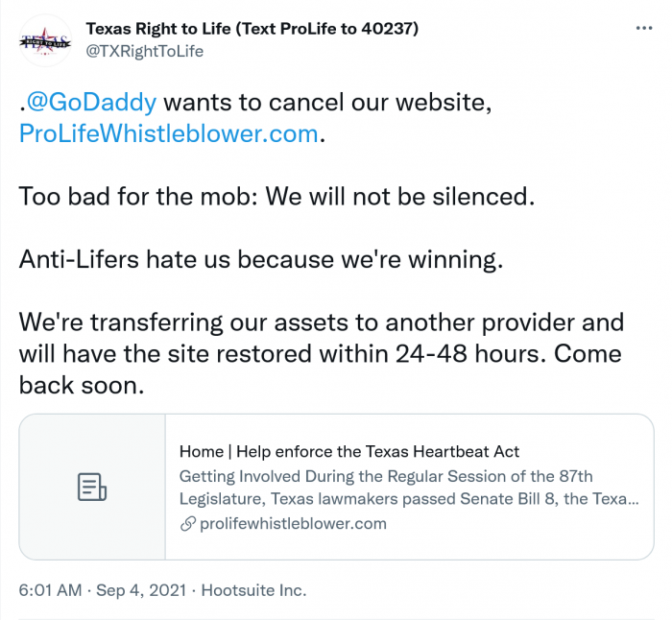Image resolution: width=672 pixels, height=620 pixels.
Task: Click the document icon in link card
Action: [91, 487]
